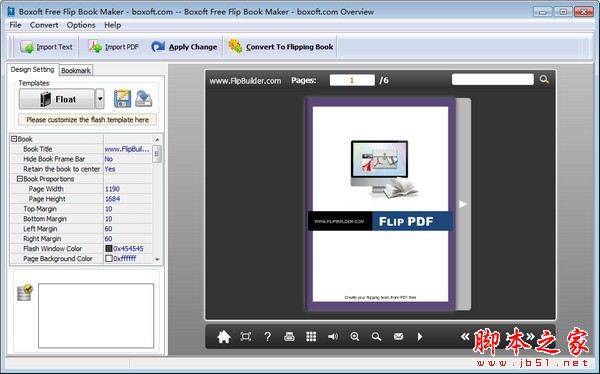The height and width of the screenshot is (374, 600).
Task: Click the Convert To Flipping Book button
Action: pos(280,47)
